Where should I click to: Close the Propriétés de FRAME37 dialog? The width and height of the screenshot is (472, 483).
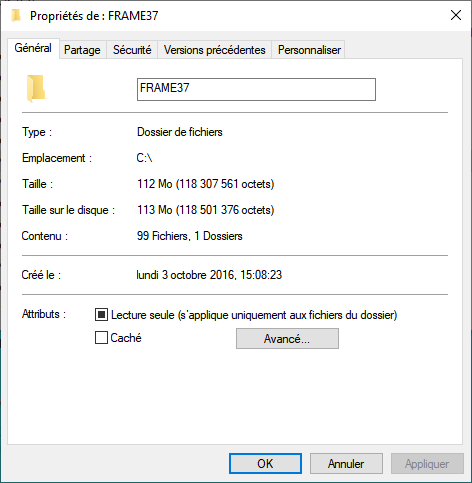point(456,15)
